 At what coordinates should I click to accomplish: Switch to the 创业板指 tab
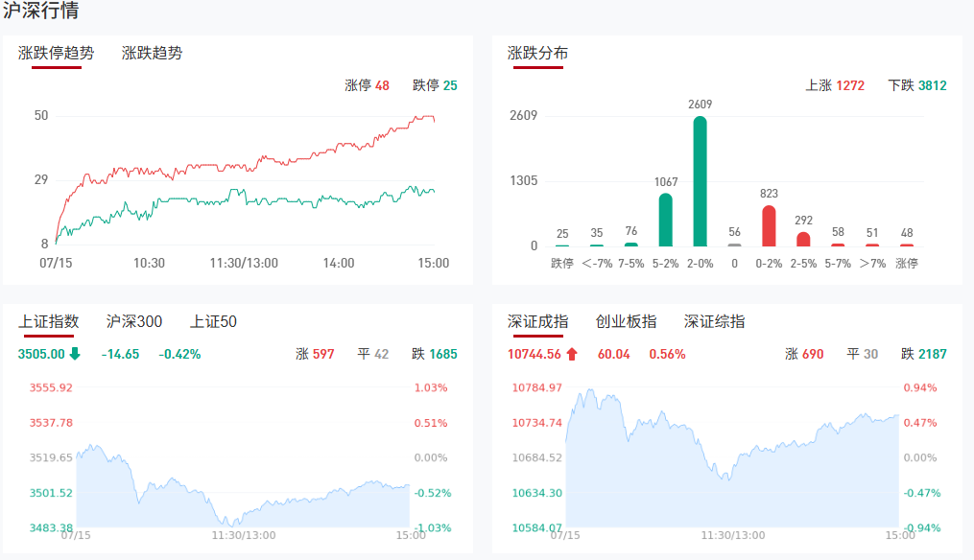626,322
